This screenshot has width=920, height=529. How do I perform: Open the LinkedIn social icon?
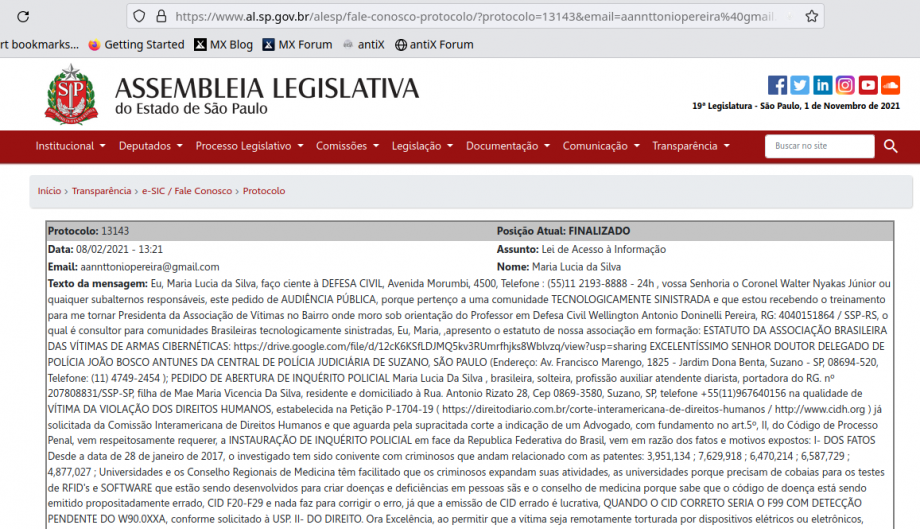(823, 85)
